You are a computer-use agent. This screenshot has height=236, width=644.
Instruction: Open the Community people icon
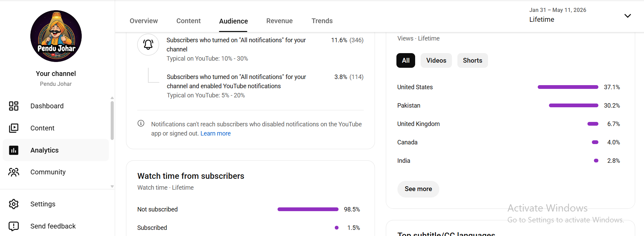14,172
